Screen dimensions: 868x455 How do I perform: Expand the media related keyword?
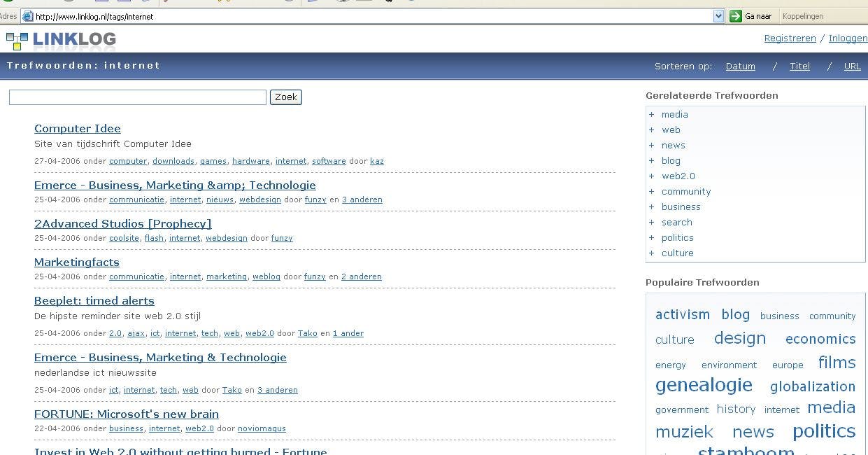(x=651, y=114)
